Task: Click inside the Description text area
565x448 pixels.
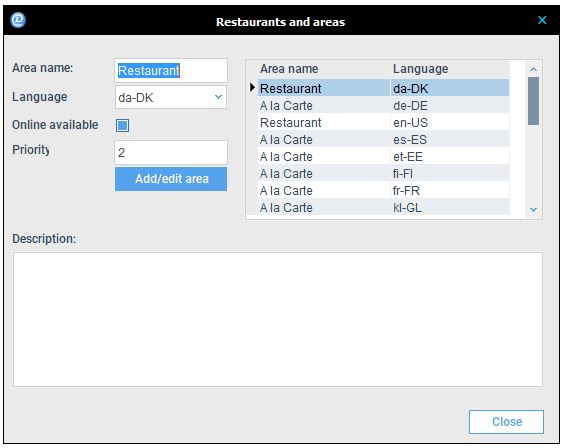Action: click(x=278, y=320)
